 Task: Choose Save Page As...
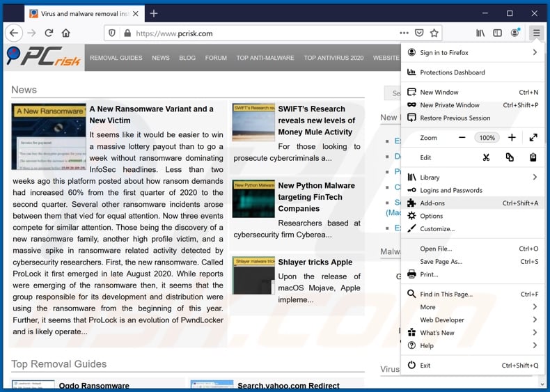click(x=473, y=262)
